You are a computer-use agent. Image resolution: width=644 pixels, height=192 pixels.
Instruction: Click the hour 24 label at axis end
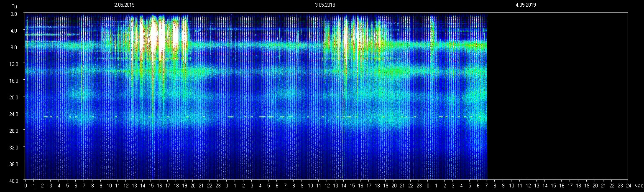[x=628, y=185]
